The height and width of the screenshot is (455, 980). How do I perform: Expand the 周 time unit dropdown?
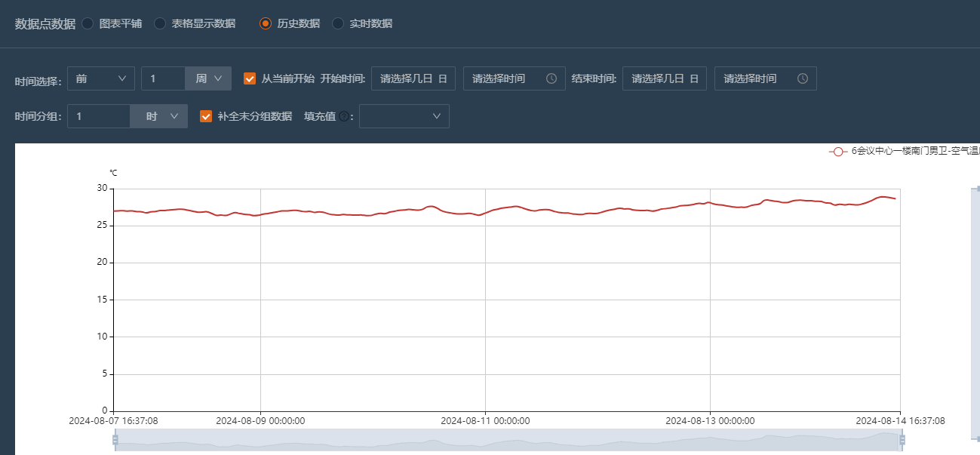pos(209,78)
